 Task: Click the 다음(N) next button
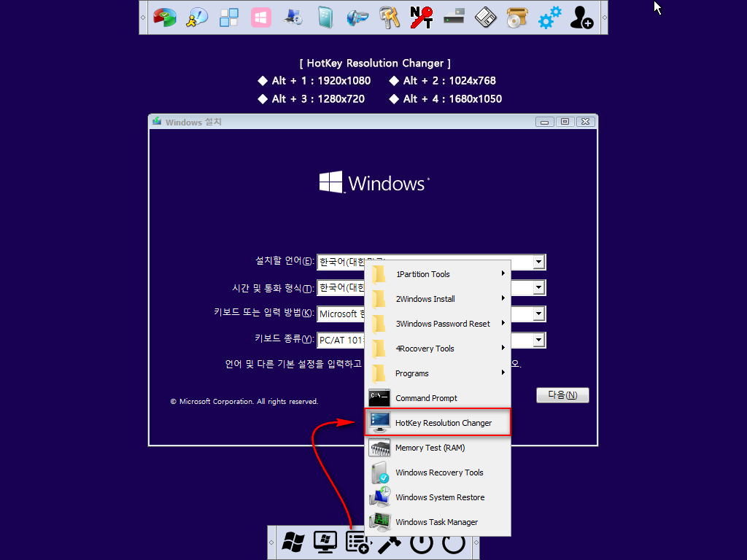click(x=562, y=395)
